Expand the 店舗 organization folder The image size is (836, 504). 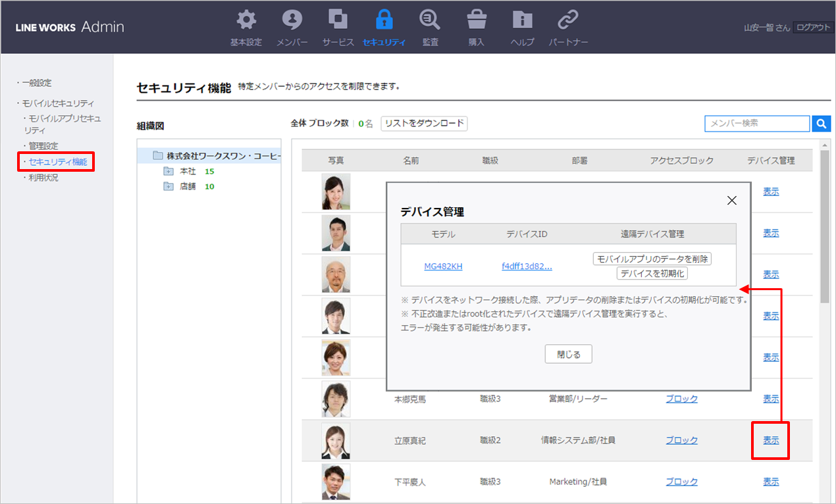point(169,186)
